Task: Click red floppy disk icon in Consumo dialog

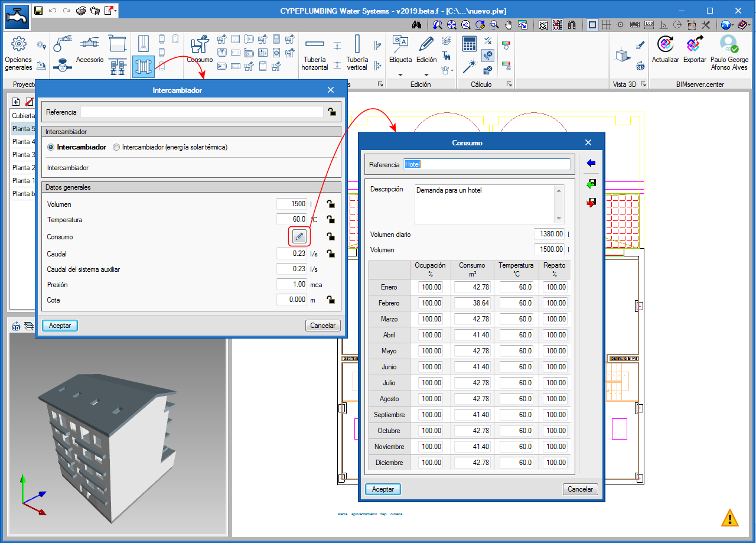Action: point(591,203)
